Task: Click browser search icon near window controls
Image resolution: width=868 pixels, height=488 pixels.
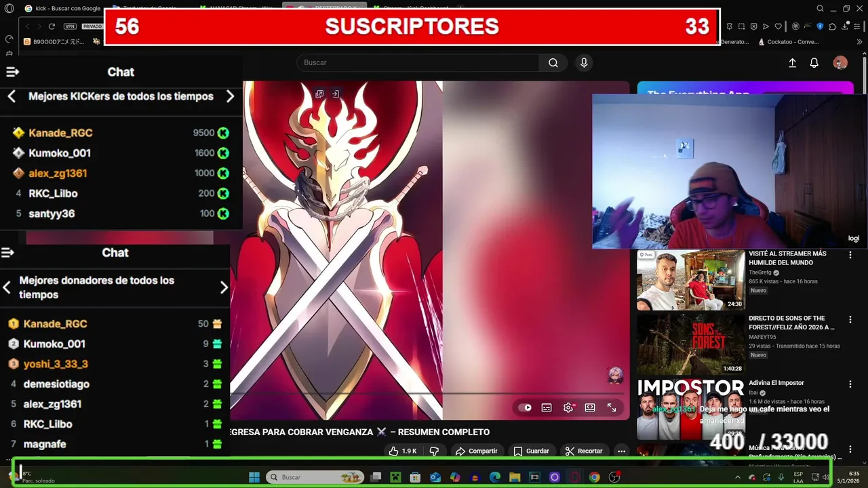Action: click(821, 8)
